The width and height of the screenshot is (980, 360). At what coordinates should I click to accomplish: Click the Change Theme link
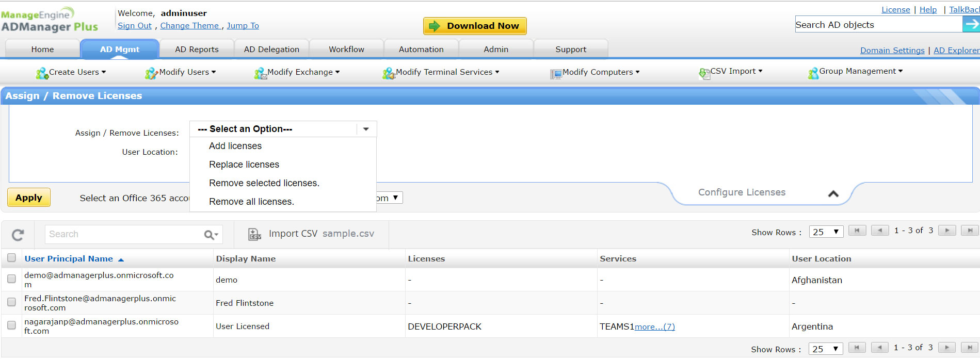(x=190, y=26)
